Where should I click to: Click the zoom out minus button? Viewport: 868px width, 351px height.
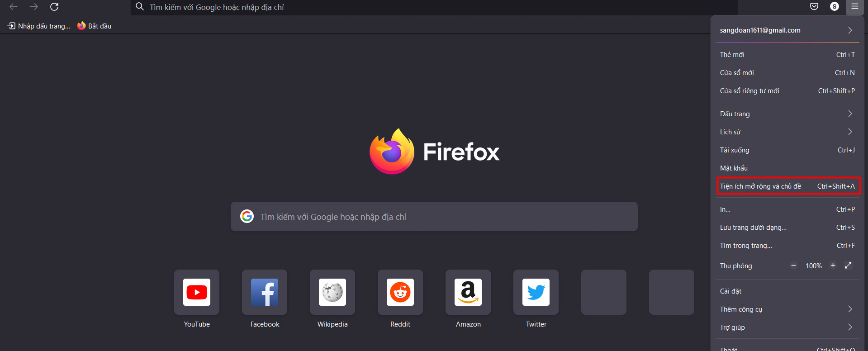(793, 266)
